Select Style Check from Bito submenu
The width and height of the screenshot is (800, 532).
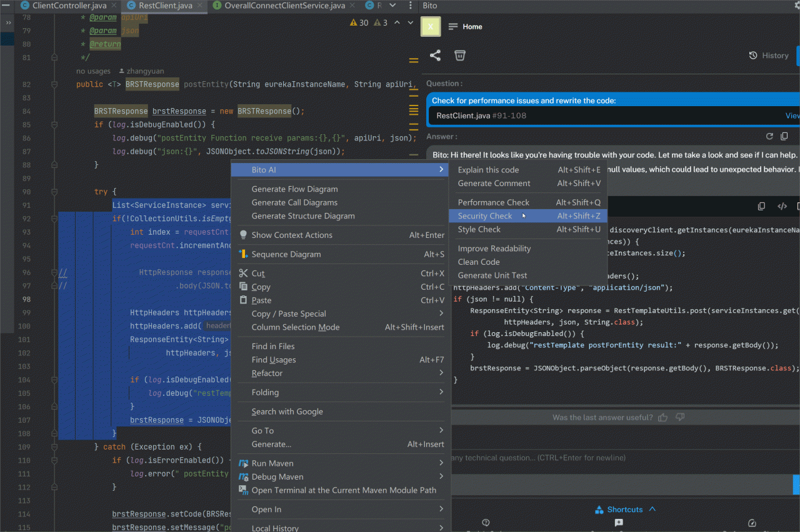[529, 230]
